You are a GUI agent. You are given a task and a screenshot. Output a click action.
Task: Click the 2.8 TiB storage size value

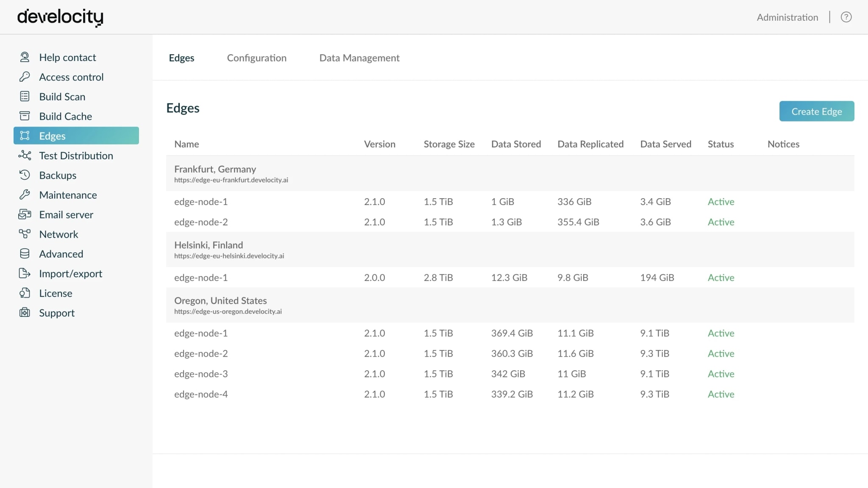[x=438, y=277]
